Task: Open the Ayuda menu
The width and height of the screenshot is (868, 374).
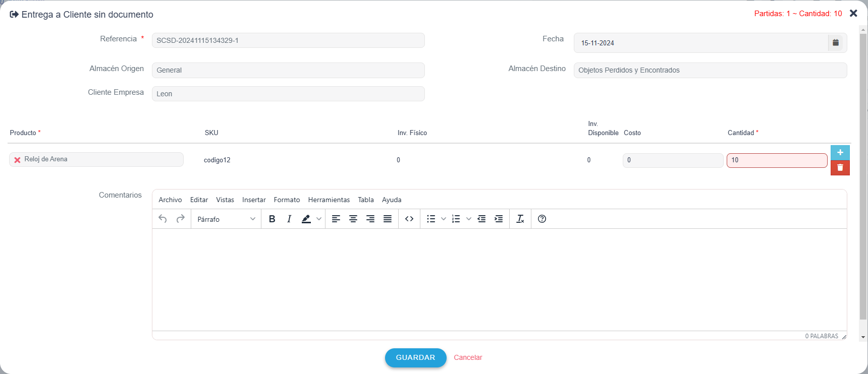Action: click(392, 200)
